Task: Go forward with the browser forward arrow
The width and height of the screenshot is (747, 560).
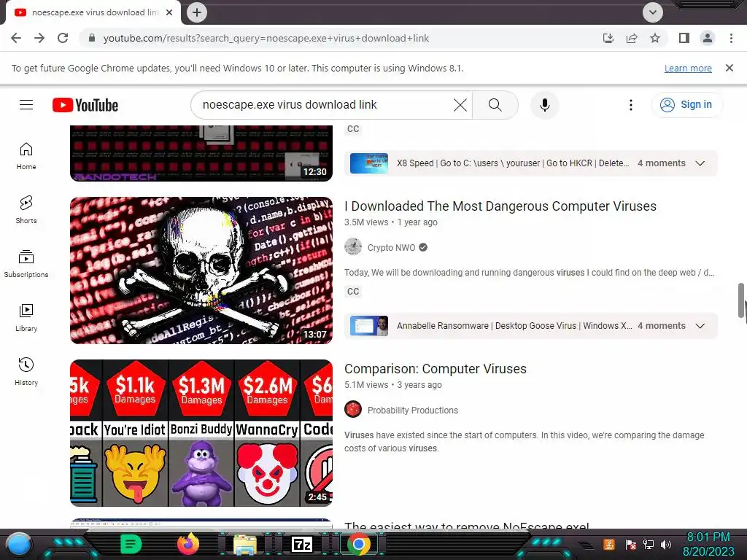Action: pos(39,38)
